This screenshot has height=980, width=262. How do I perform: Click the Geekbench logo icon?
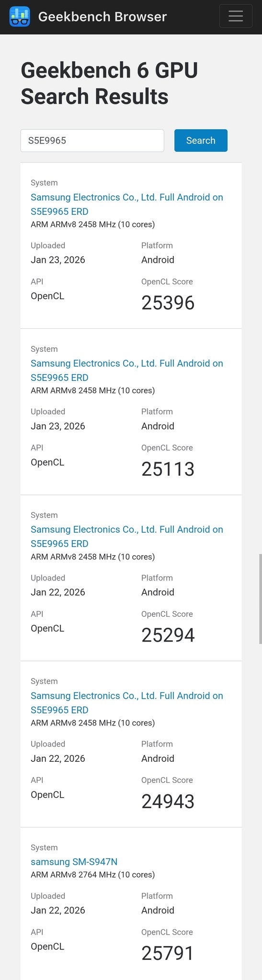[x=20, y=17]
